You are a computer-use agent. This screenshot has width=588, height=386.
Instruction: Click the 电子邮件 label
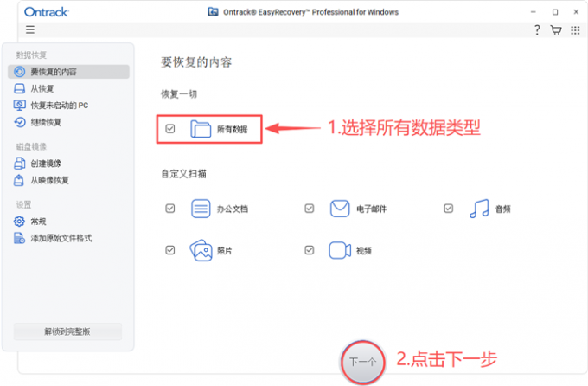point(371,209)
